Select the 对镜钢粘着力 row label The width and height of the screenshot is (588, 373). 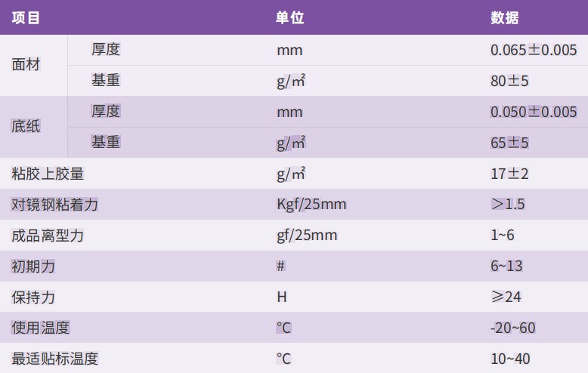click(x=54, y=205)
